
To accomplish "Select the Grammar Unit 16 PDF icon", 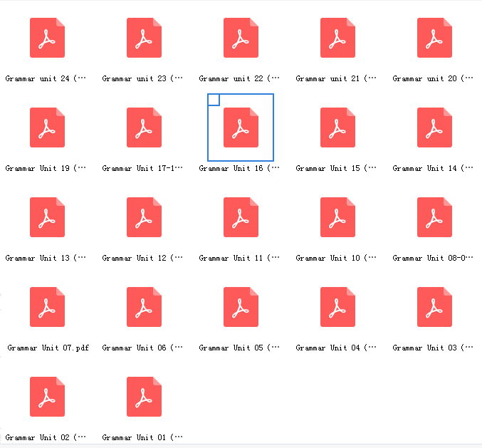I will tap(241, 127).
